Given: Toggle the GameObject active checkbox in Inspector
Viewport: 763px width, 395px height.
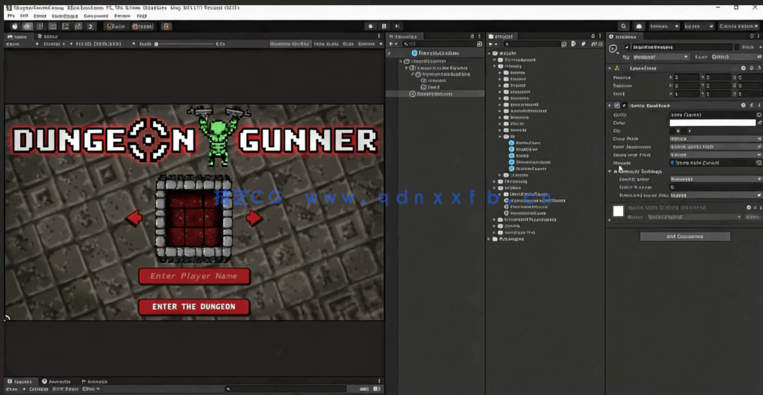Looking at the screenshot, I should (x=627, y=47).
